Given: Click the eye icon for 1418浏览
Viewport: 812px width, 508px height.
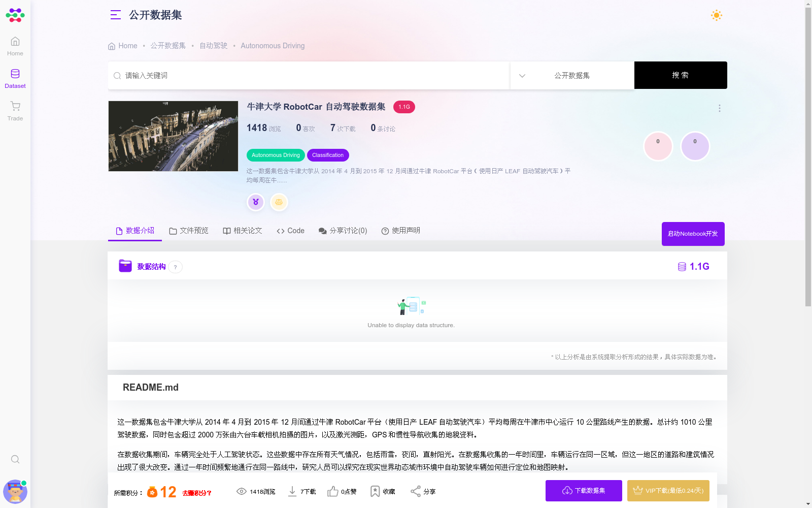Looking at the screenshot, I should pos(242,491).
